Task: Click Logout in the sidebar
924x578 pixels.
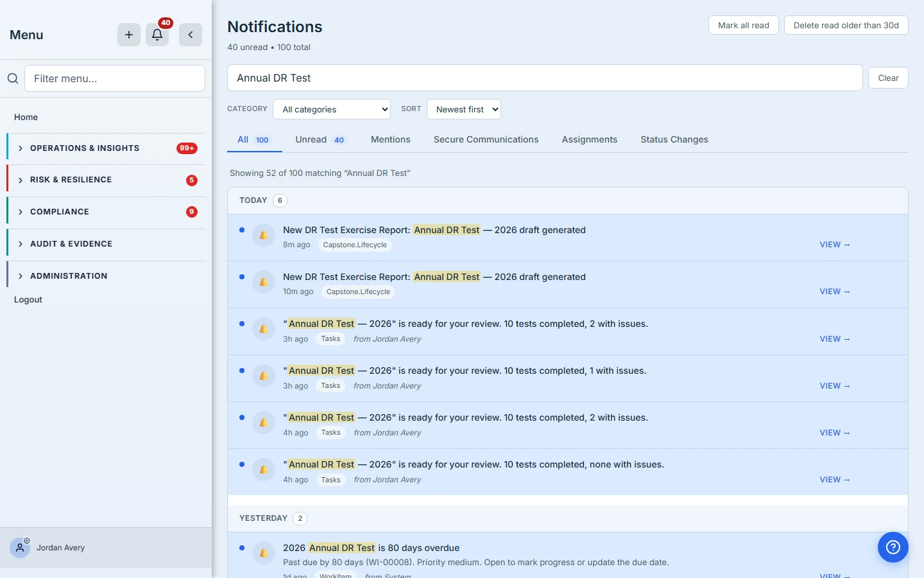Action: pyautogui.click(x=28, y=299)
